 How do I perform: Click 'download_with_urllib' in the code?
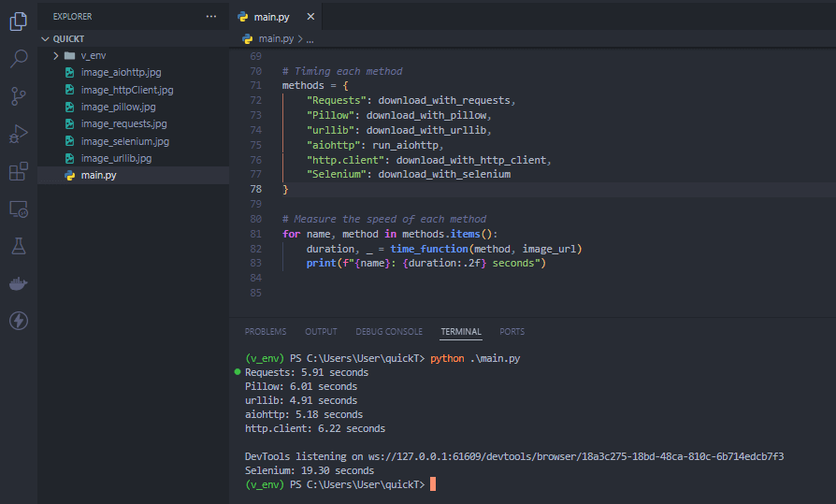(x=426, y=130)
